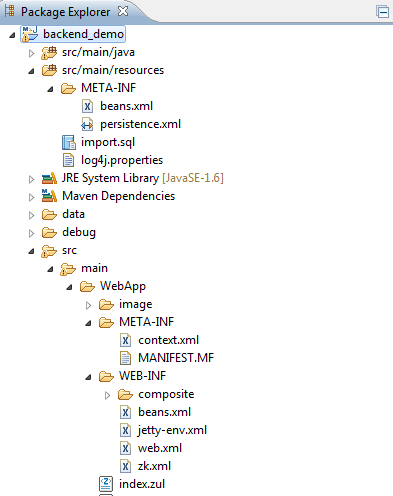393x496 pixels.
Task: Click folder icon of META-INF under src/main/resources
Action: point(68,89)
